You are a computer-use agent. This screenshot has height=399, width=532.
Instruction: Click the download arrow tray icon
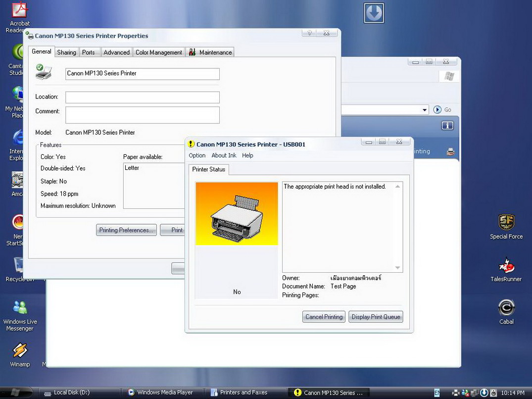484,393
